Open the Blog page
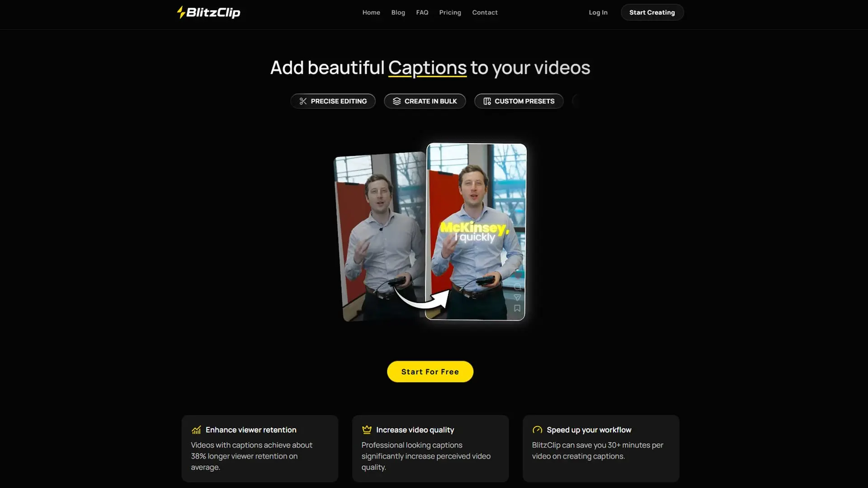Screen dimensions: 868x488 [x=398, y=13]
